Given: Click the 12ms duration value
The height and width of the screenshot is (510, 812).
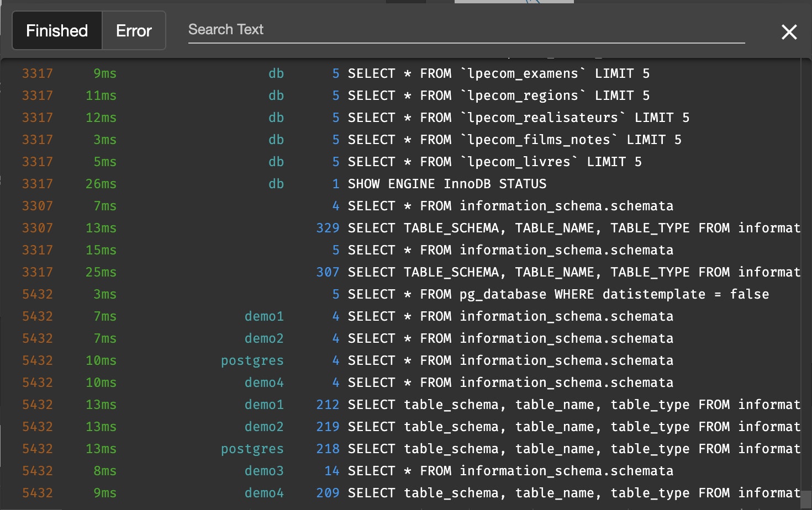Looking at the screenshot, I should point(101,118).
